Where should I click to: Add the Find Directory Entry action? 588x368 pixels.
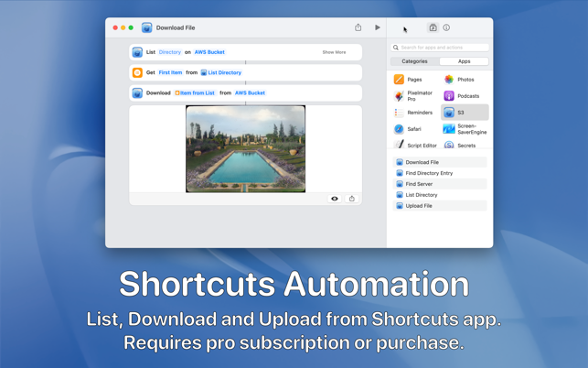pos(440,173)
